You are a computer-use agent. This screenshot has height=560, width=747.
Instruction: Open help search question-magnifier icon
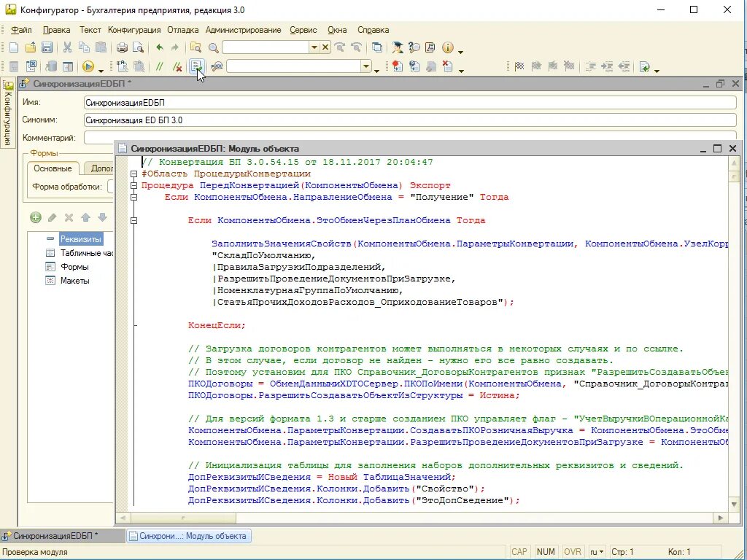pyautogui.click(x=414, y=47)
